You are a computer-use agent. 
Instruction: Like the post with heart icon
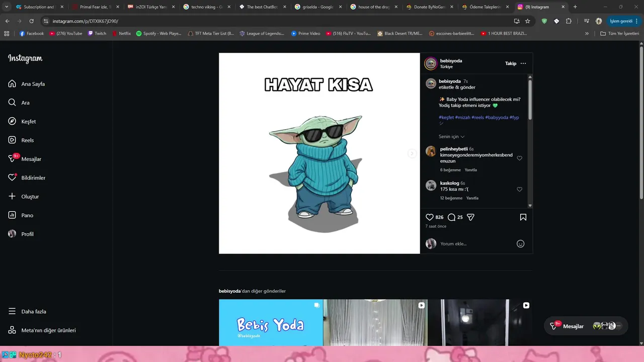click(430, 217)
